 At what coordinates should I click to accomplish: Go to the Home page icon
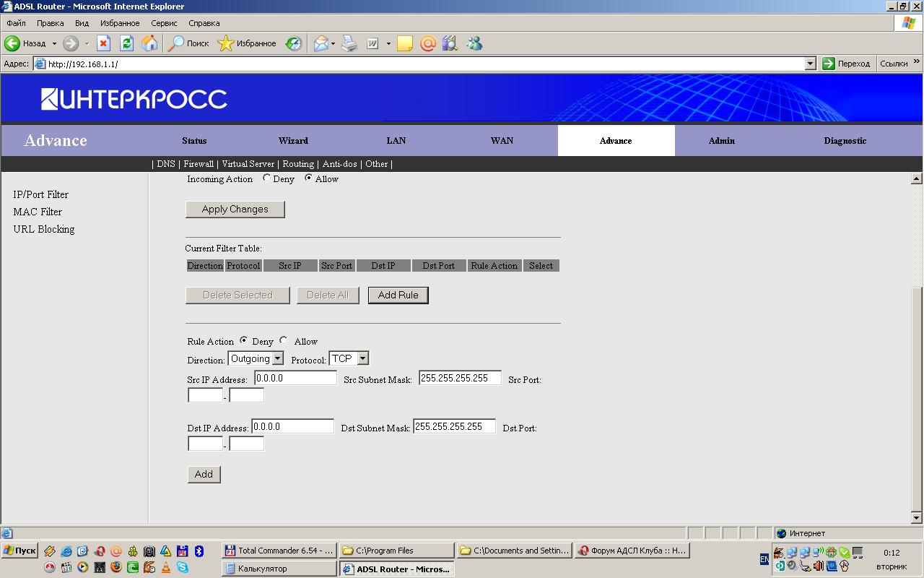149,43
